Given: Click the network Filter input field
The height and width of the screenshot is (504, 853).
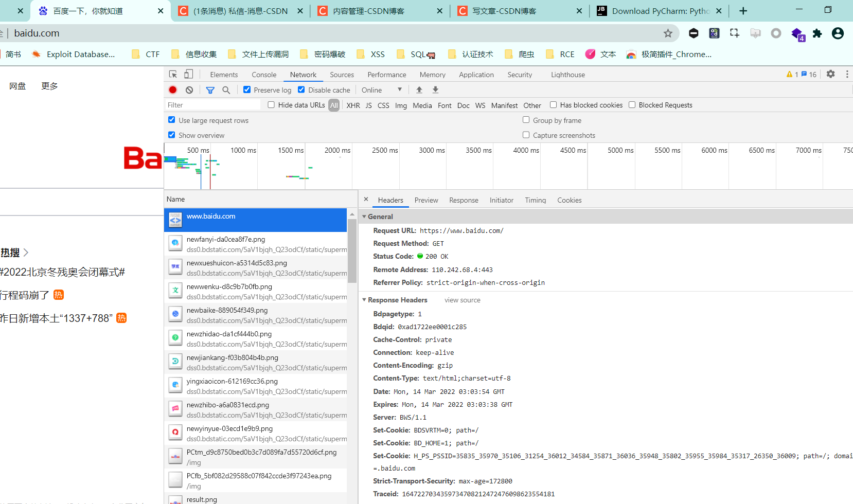Looking at the screenshot, I should 212,105.
